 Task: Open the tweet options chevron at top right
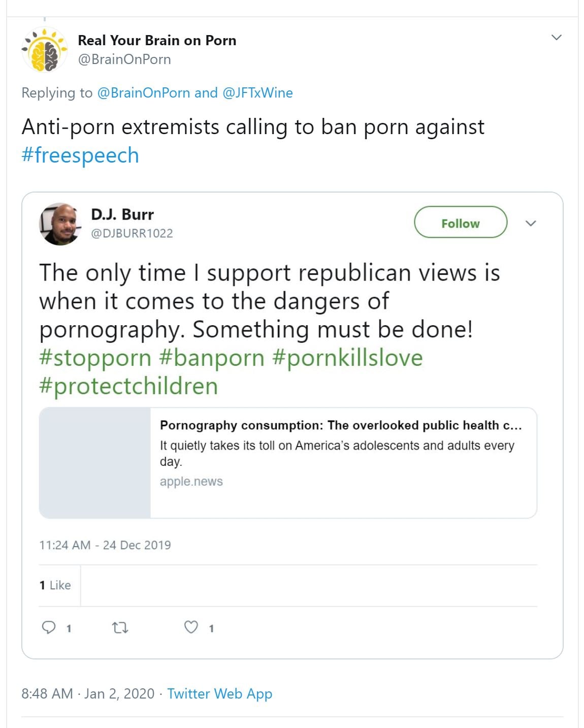pos(557,37)
